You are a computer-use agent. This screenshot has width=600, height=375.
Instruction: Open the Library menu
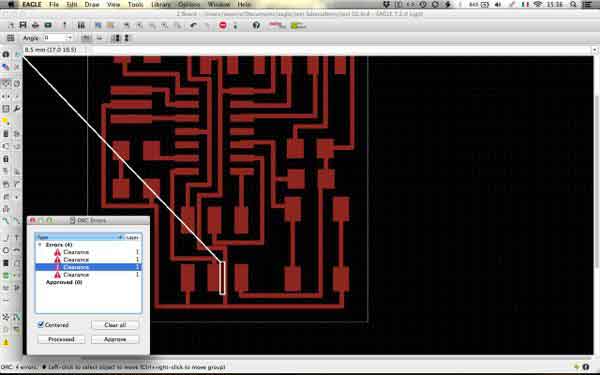pyautogui.click(x=161, y=4)
